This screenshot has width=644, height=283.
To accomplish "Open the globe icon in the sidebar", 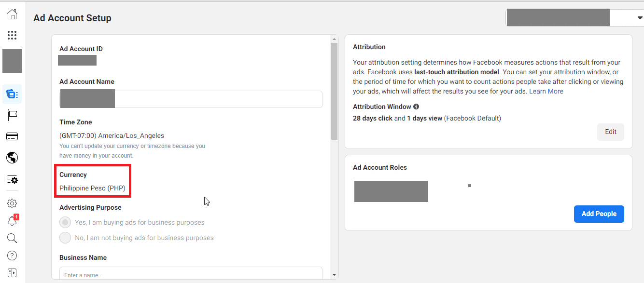I will point(12,158).
